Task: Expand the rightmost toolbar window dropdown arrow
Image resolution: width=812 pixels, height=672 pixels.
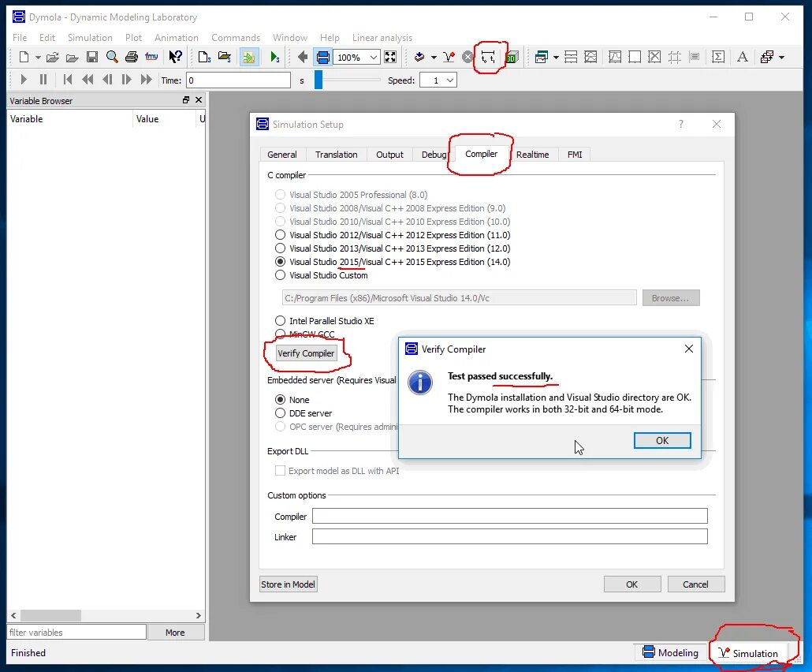Action: pos(781,57)
